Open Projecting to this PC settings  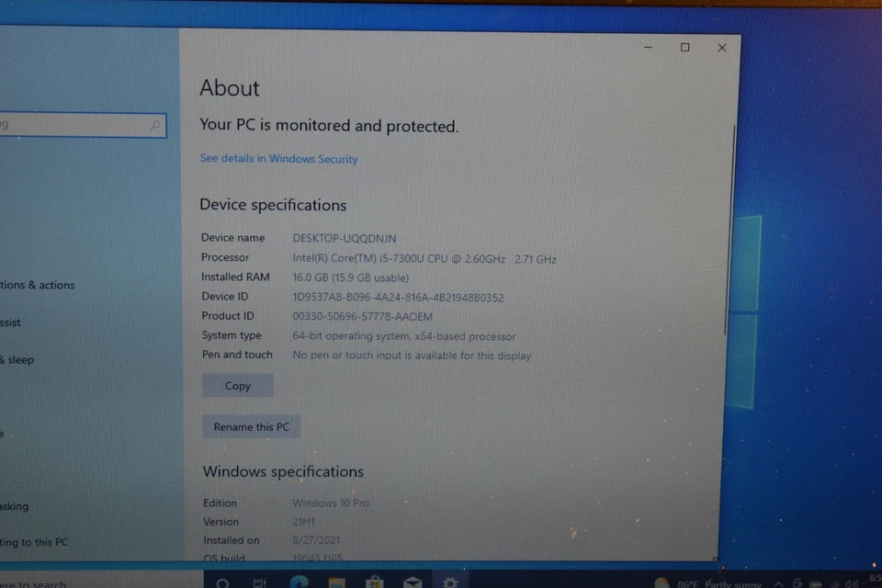(x=34, y=542)
